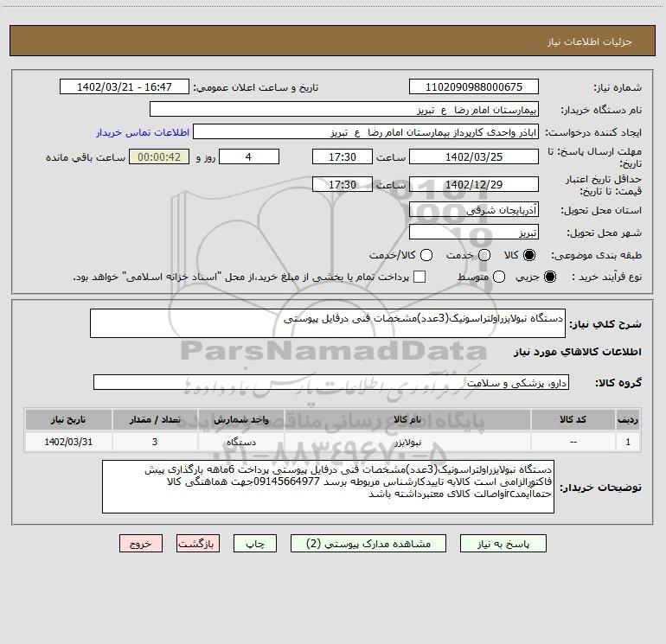
Task: Click the 1402/03/31 date cell
Action: point(68,442)
